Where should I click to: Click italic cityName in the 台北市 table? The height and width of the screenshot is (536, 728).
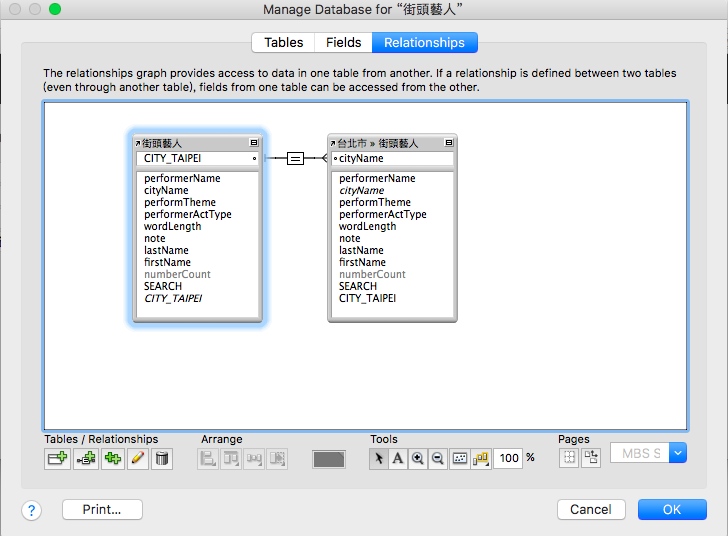[x=361, y=190]
